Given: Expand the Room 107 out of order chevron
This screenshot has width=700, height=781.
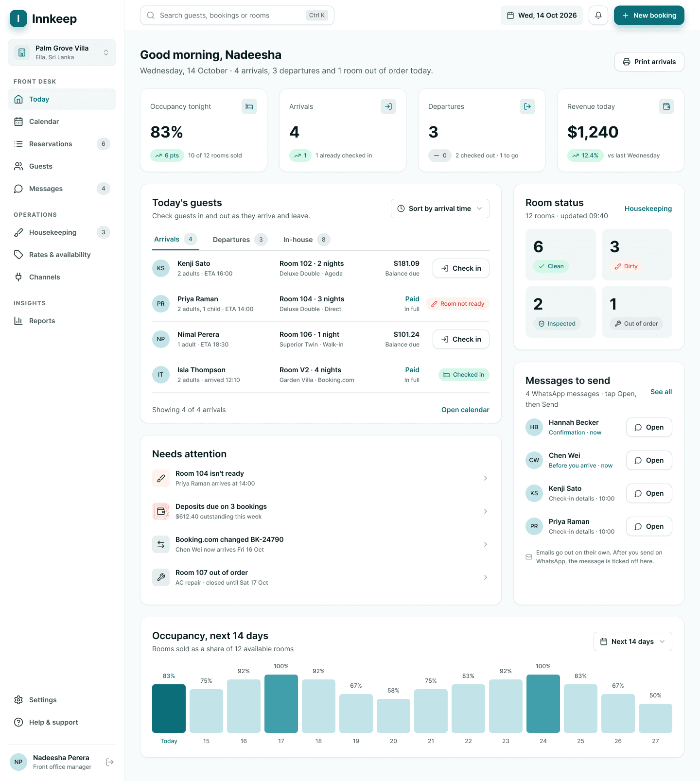Looking at the screenshot, I should (x=486, y=577).
